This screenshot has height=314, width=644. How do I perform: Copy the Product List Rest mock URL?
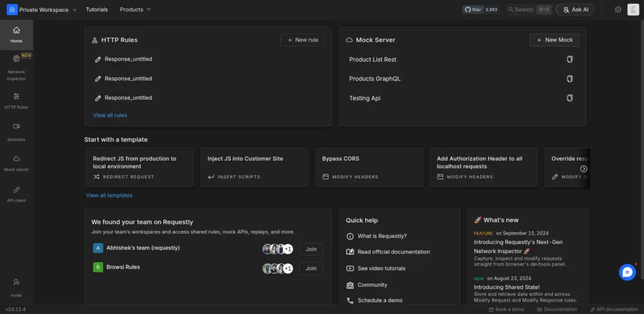pos(570,60)
